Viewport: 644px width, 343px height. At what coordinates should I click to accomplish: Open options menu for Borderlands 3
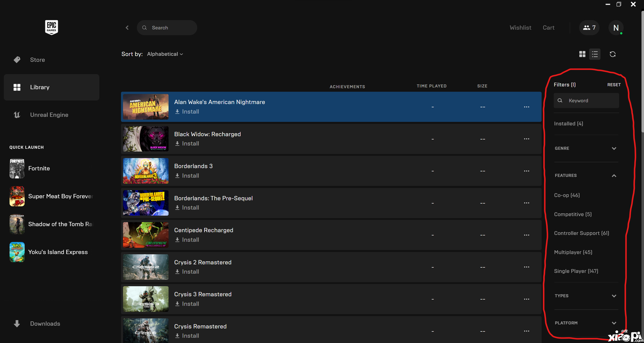pos(527,171)
